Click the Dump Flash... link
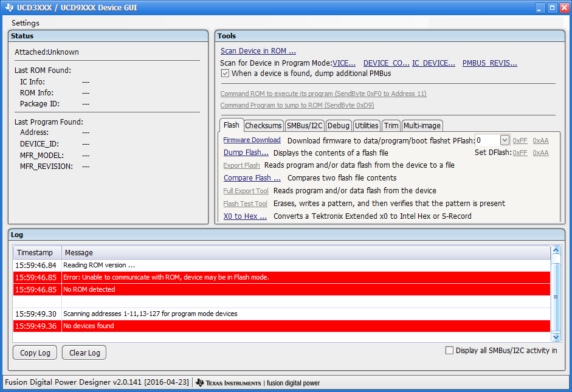The width and height of the screenshot is (572, 392). tap(246, 153)
